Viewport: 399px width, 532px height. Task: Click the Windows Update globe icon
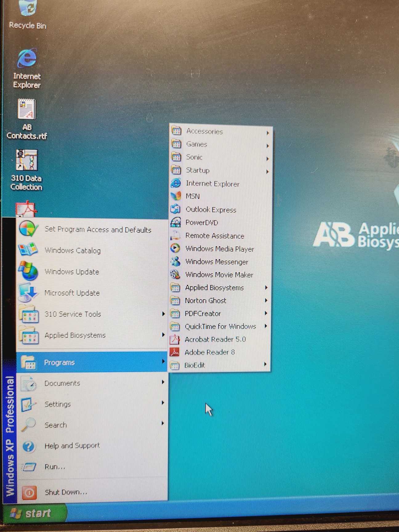coord(28,271)
